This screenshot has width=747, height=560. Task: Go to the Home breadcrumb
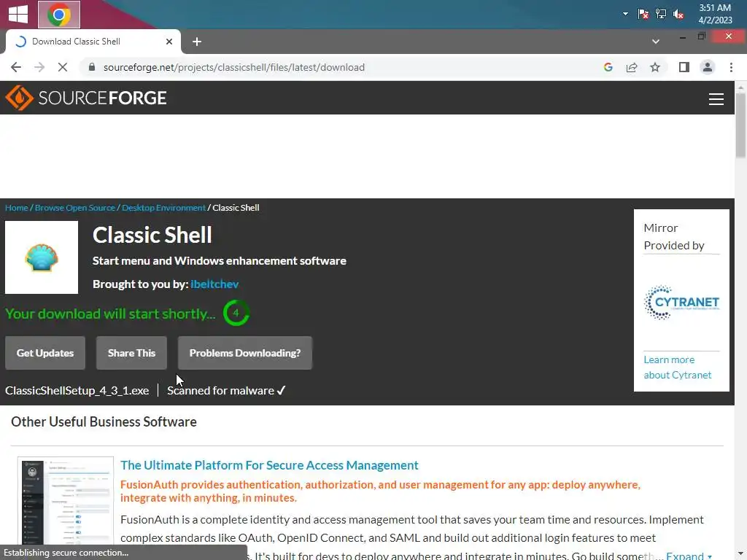point(17,208)
